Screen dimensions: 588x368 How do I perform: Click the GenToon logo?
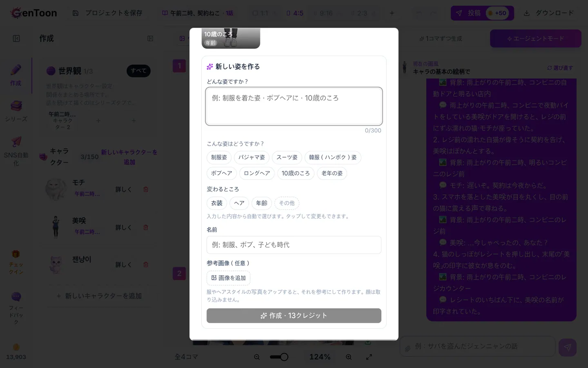[34, 13]
